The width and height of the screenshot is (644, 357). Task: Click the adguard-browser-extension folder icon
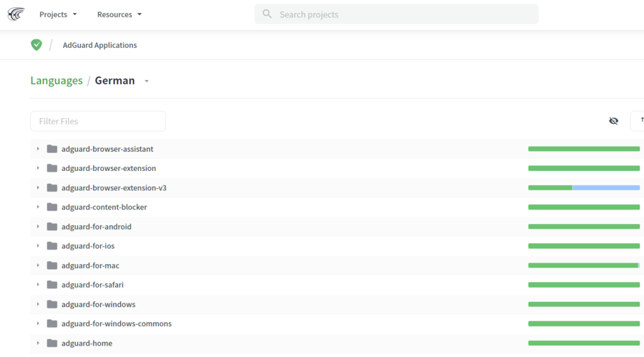pos(52,168)
